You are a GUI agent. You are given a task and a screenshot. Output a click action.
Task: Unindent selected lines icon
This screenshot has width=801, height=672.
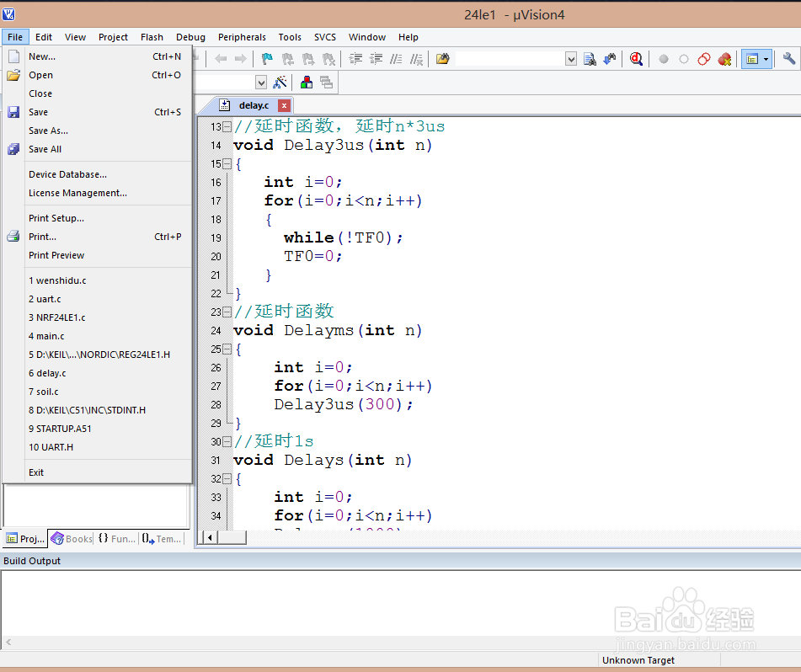[x=376, y=59]
